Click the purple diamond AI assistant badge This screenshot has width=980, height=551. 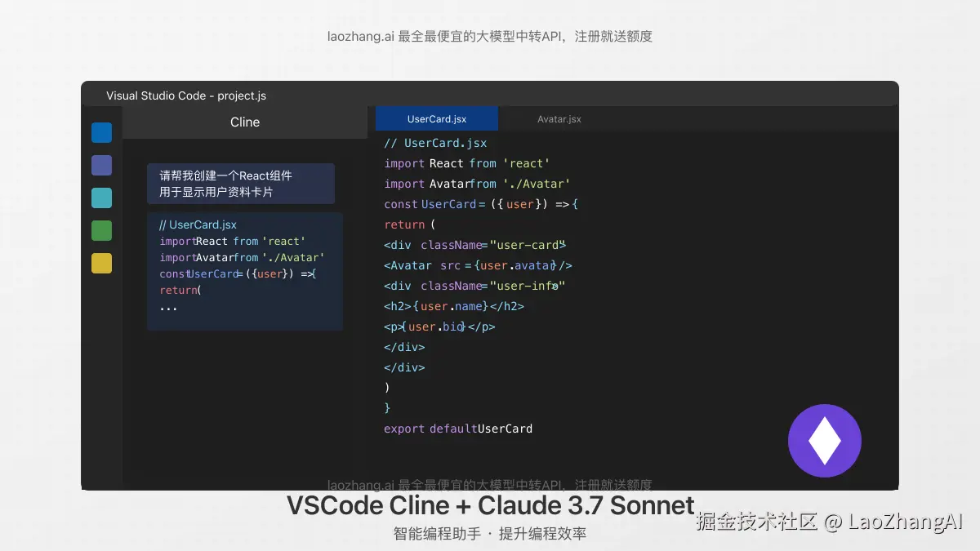coord(824,440)
